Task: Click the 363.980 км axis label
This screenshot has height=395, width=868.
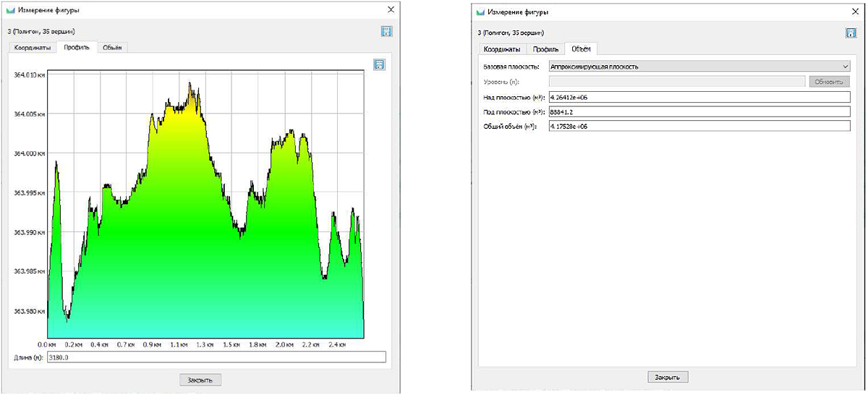Action: point(30,311)
